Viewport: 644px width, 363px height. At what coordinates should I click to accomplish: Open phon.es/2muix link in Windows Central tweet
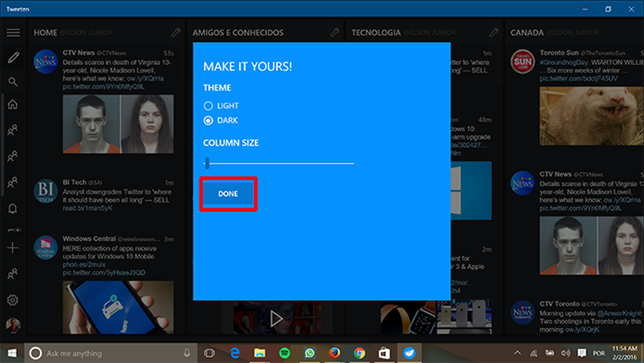[x=84, y=264]
